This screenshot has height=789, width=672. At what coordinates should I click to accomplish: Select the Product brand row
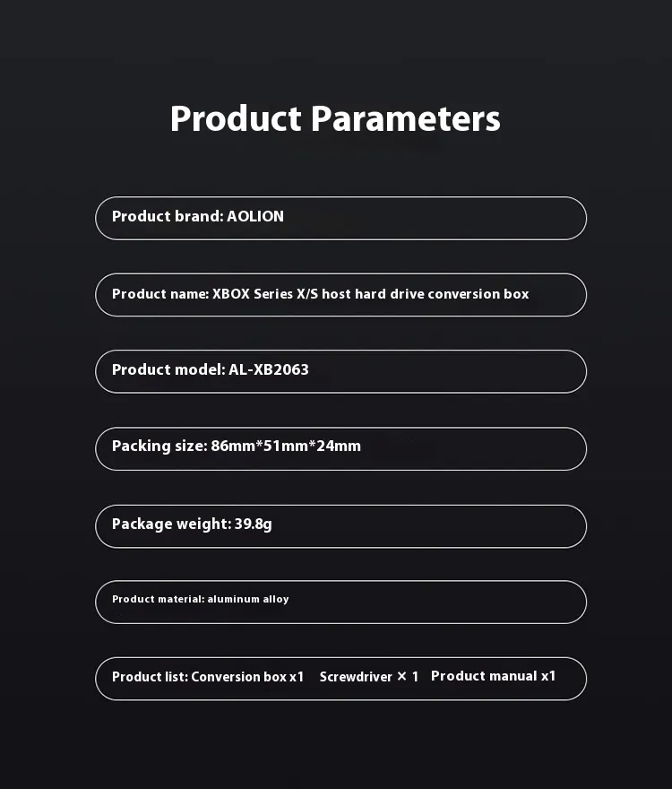point(340,218)
